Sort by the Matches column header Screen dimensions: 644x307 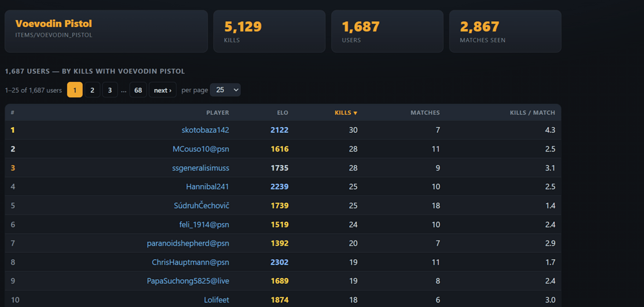click(425, 113)
